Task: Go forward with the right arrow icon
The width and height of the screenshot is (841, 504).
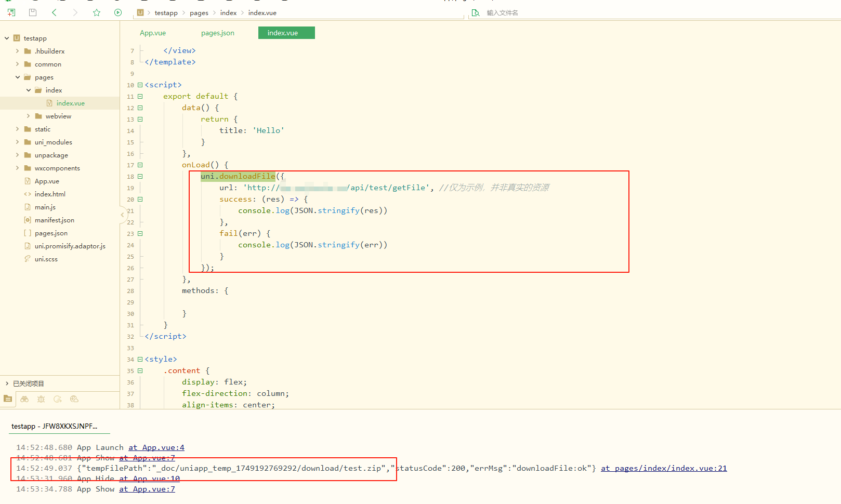Action: click(75, 12)
